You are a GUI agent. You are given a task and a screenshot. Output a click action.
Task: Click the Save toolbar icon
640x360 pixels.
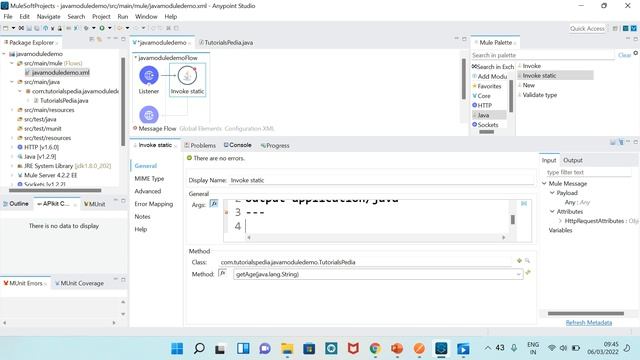(29, 28)
